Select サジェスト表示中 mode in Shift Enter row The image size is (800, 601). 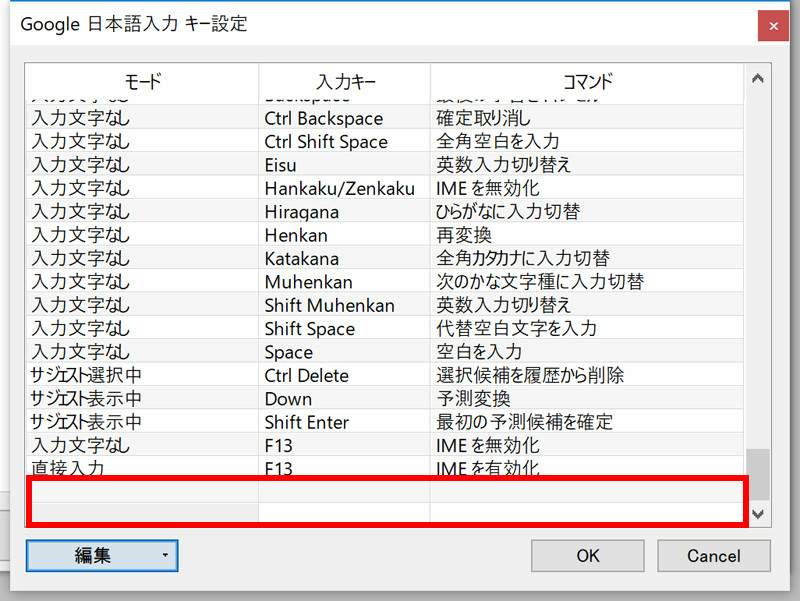pyautogui.click(x=142, y=422)
